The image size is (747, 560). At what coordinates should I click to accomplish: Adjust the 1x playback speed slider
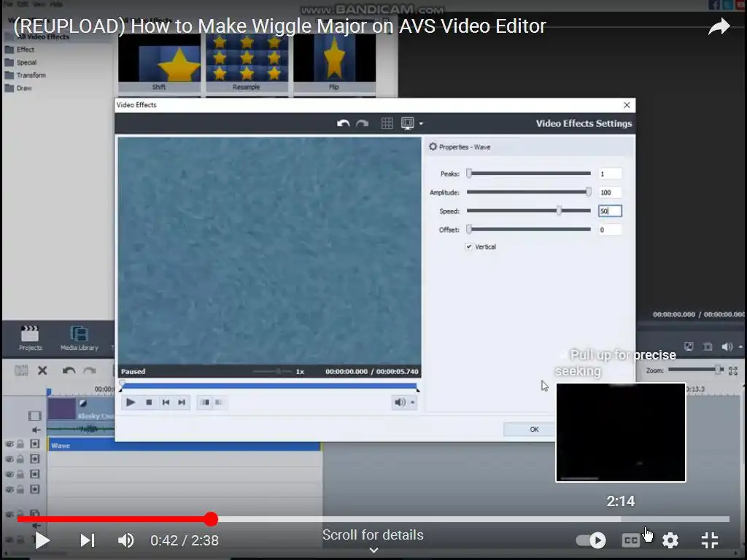[x=278, y=371]
